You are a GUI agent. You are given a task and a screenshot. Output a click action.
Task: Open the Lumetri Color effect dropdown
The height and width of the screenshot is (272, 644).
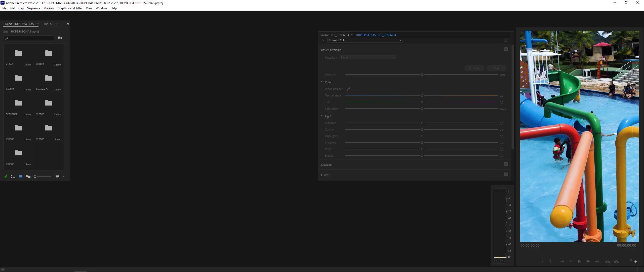[400, 40]
